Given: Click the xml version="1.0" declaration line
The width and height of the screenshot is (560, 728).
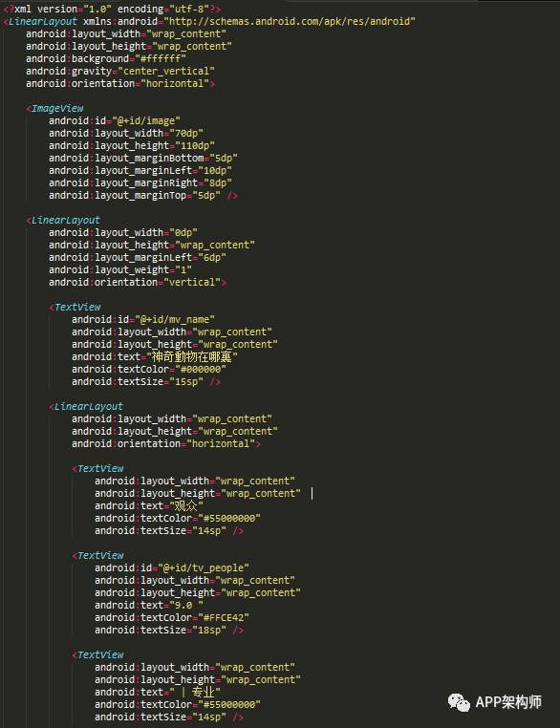Looking at the screenshot, I should pyautogui.click(x=112, y=9).
